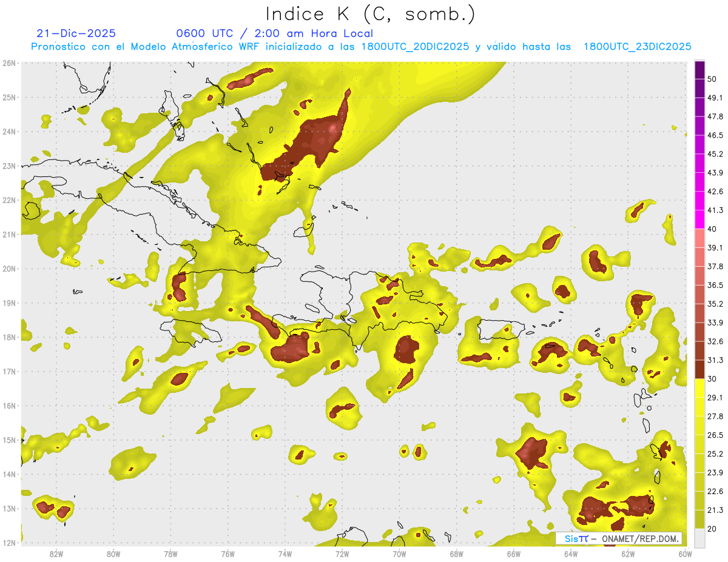The width and height of the screenshot is (728, 562).
Task: Click the colorbar value 42.6
Action: [x=715, y=192]
